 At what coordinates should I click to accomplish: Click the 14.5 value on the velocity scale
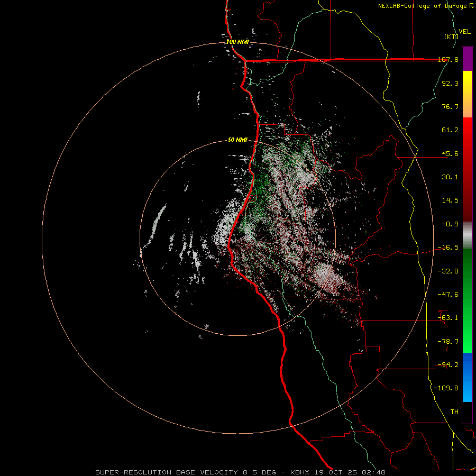(450, 200)
